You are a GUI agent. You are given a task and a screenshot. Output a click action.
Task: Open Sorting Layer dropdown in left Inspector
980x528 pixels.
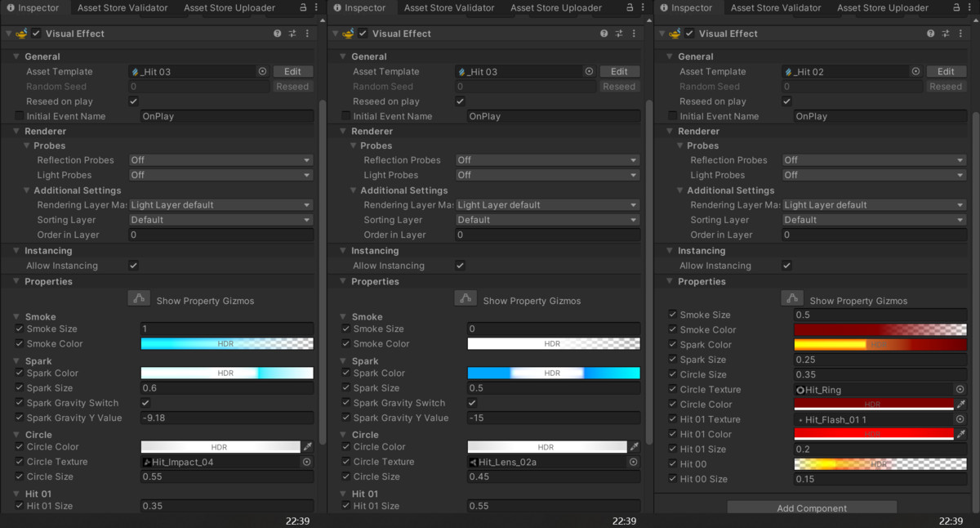(221, 220)
